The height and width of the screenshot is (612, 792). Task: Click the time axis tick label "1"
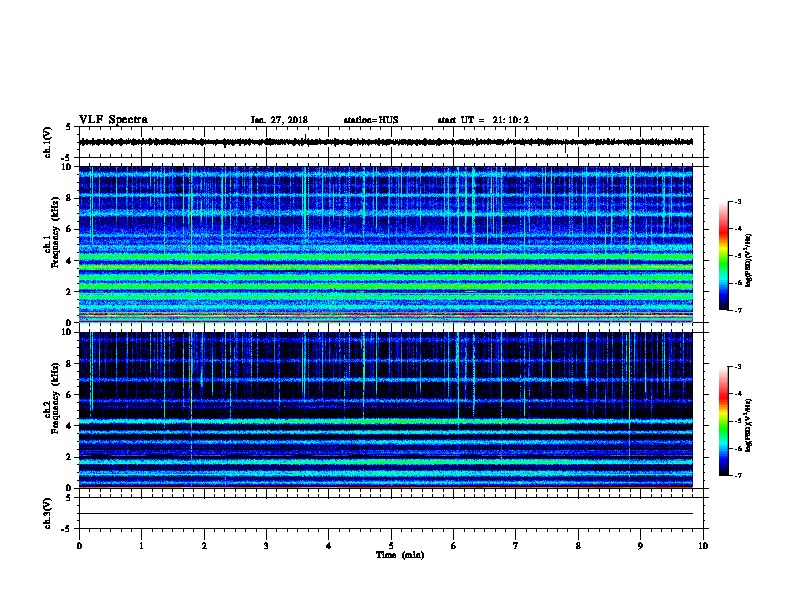(141, 546)
